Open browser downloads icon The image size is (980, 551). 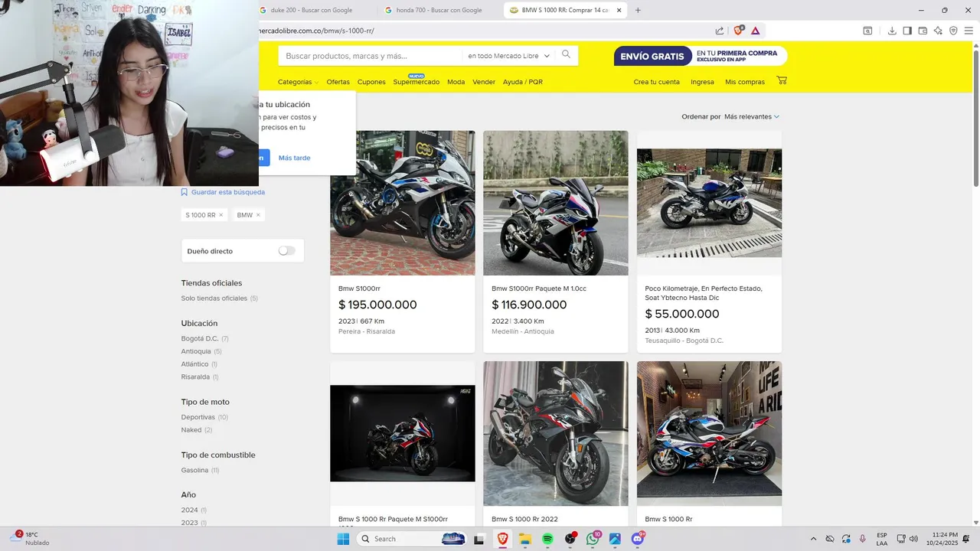[x=892, y=31]
